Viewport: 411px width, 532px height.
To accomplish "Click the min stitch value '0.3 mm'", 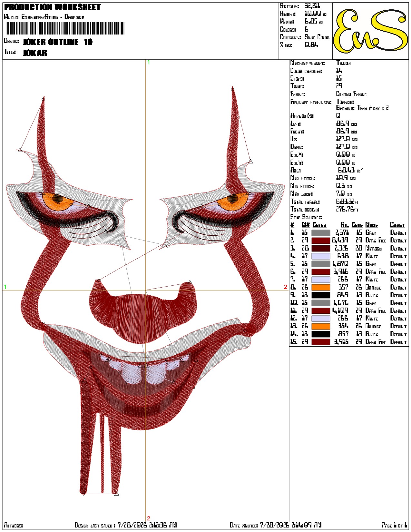I will [x=344, y=186].
